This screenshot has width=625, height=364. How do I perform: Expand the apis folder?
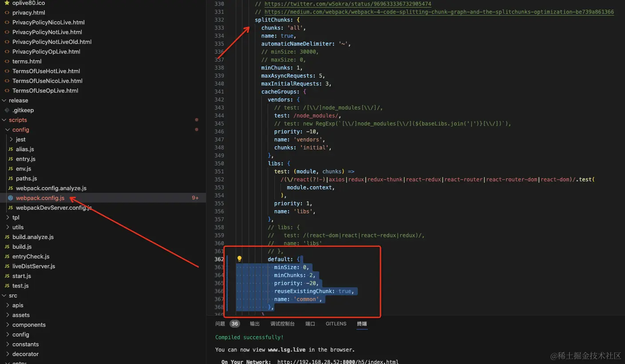click(x=8, y=305)
